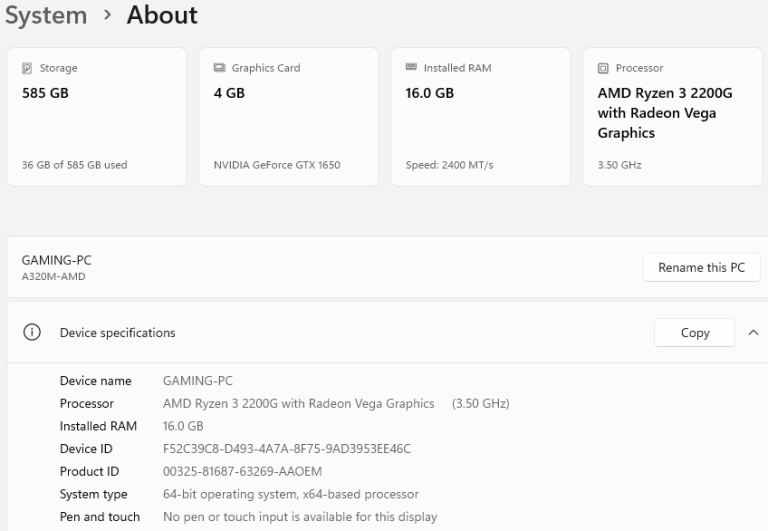Click the RAM Speed: 2400 MT/s text
768x531 pixels.
click(x=449, y=165)
